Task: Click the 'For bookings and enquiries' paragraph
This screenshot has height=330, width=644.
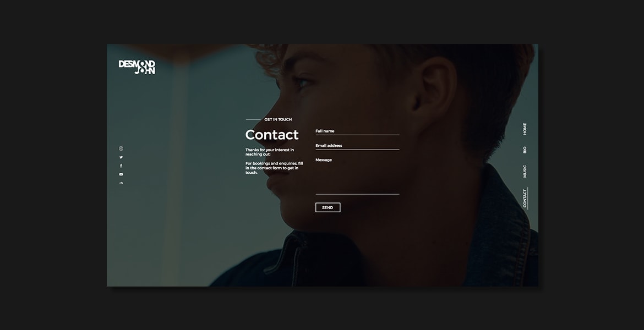Action: [x=274, y=168]
